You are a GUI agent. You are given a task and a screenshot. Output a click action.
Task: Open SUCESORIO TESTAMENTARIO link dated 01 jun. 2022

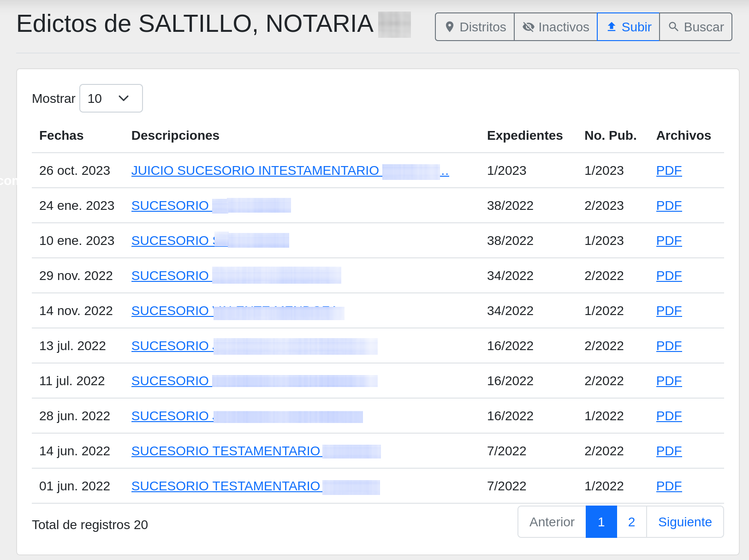(x=256, y=486)
